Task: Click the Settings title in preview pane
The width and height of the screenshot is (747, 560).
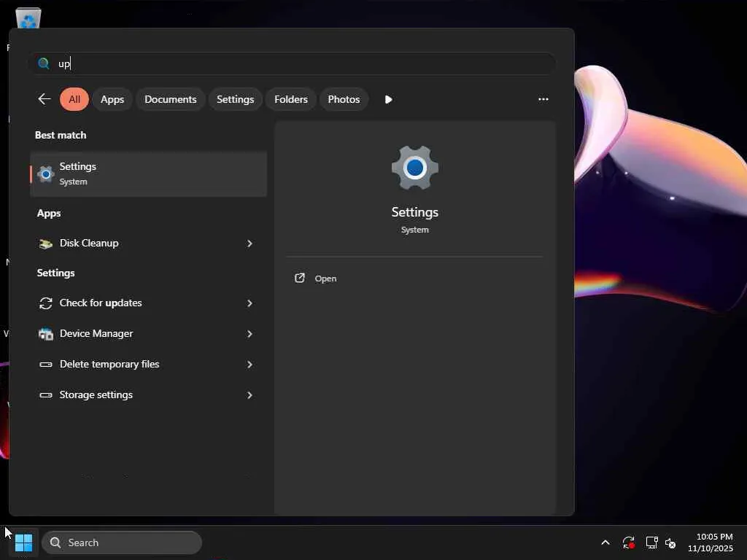Action: click(x=415, y=212)
